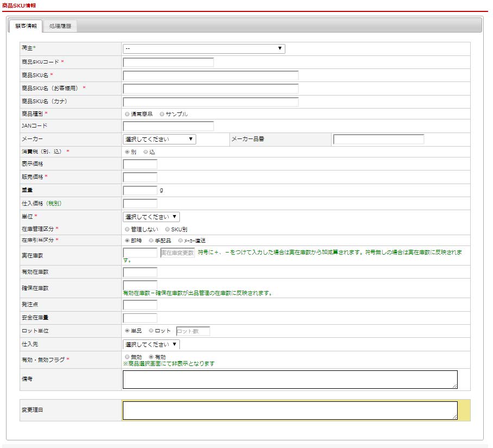Choose the サンプル radio option

click(162, 115)
